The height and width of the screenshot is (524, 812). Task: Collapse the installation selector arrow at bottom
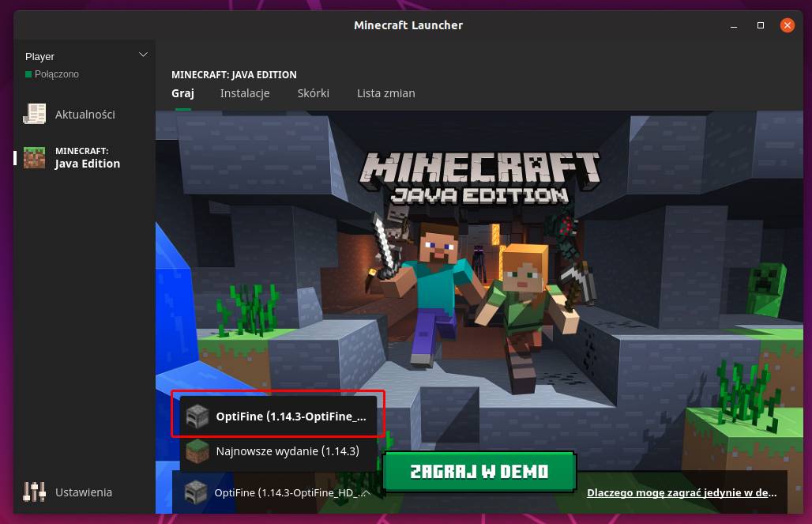[366, 493]
